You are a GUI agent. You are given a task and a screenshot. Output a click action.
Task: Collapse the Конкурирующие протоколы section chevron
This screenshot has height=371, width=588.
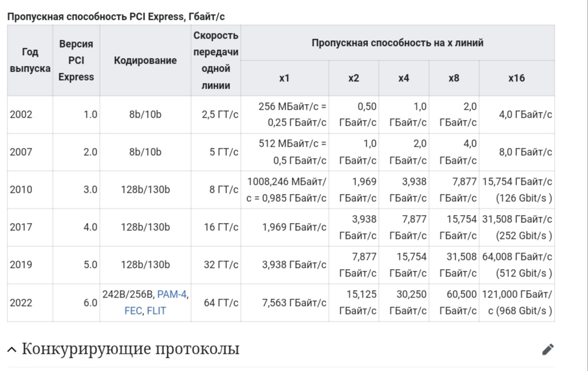[11, 349]
